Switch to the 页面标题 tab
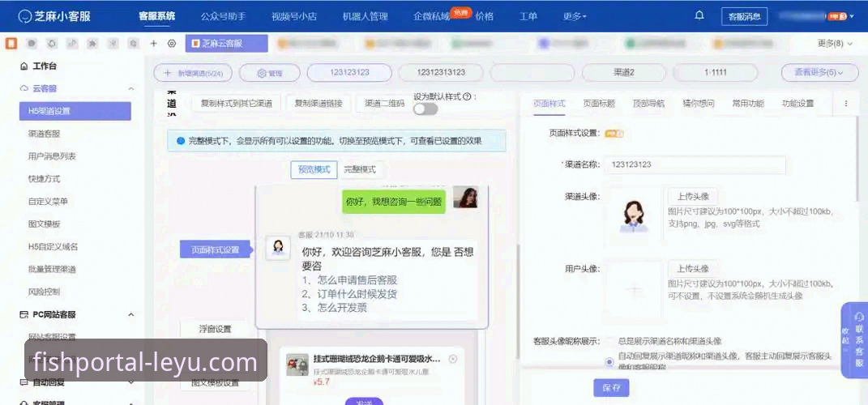Image resolution: width=868 pixels, height=405 pixels. tap(599, 104)
